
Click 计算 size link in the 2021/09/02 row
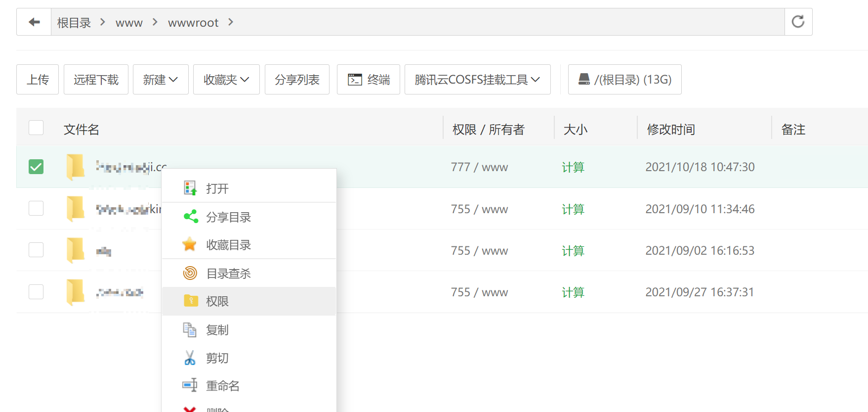573,251
